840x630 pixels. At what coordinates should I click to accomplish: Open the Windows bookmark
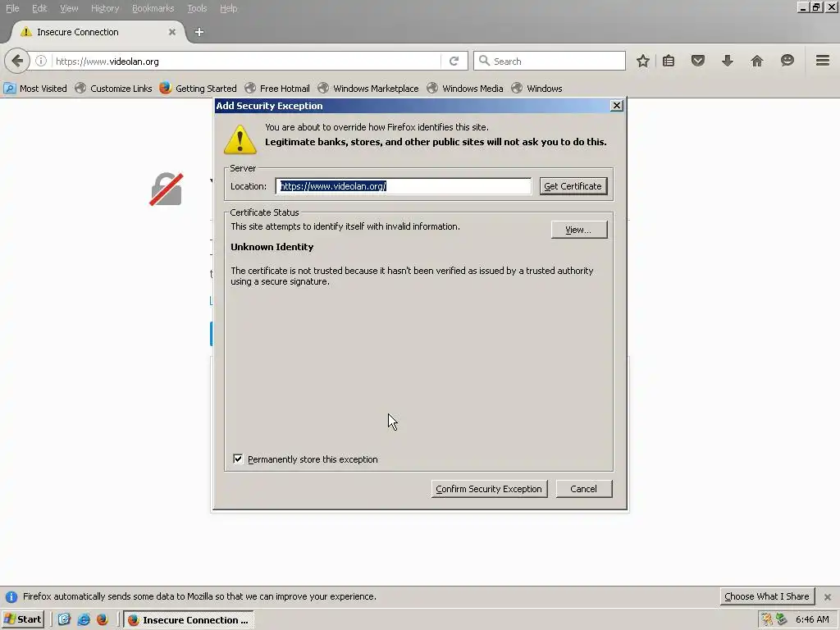pos(536,89)
